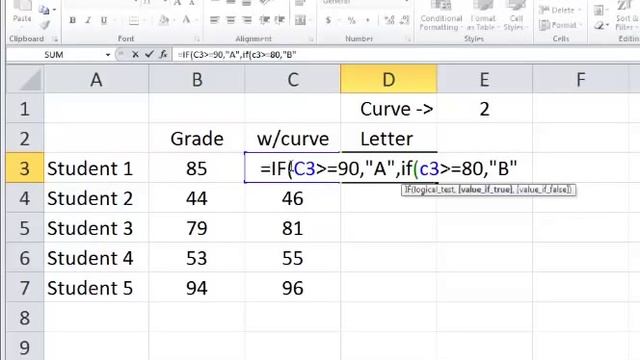Open the Number group dialog launcher

(407, 39)
